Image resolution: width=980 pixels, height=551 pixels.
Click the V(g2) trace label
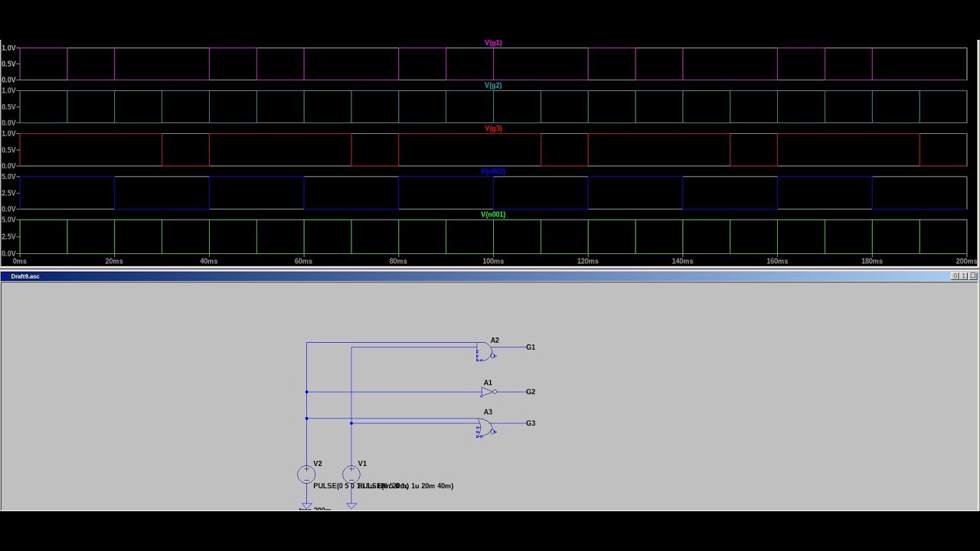click(493, 86)
